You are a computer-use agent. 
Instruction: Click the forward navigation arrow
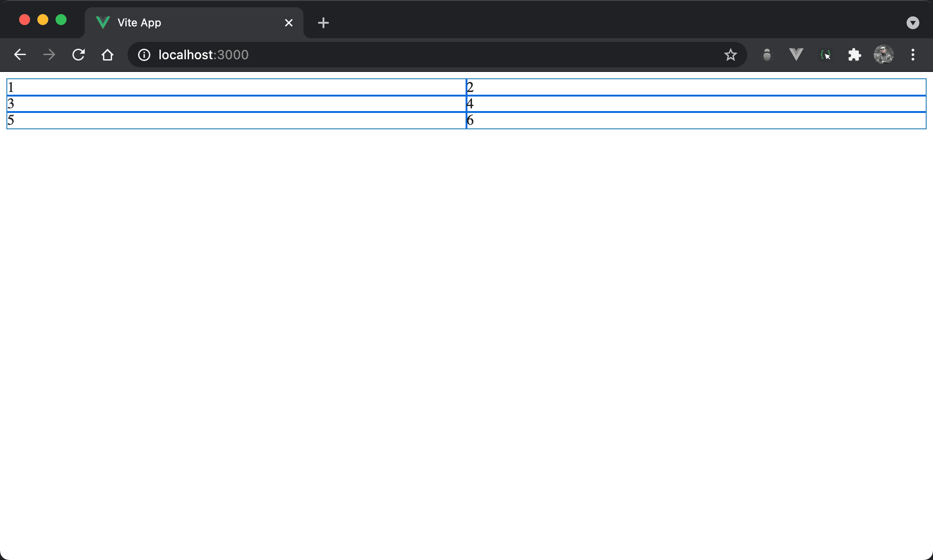(x=49, y=55)
